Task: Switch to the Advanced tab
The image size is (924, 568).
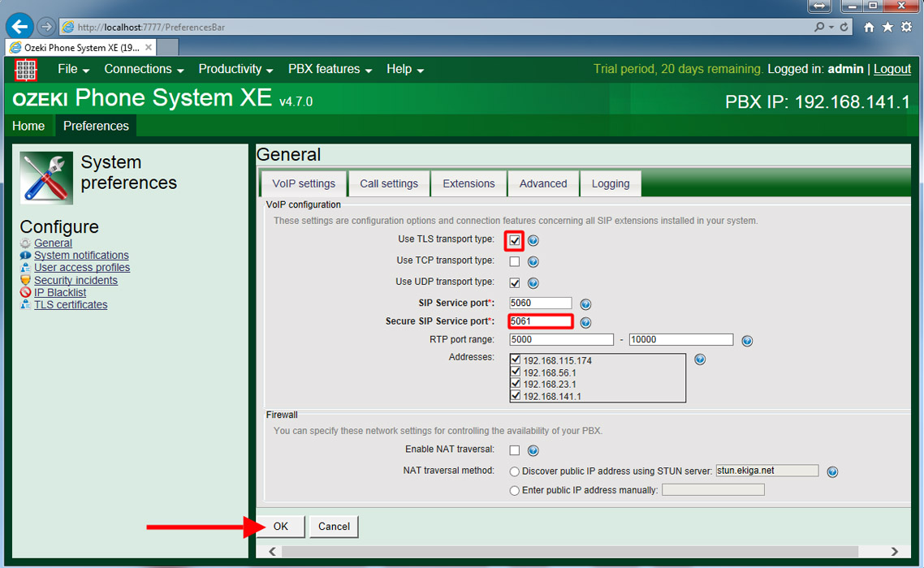Action: [x=542, y=183]
